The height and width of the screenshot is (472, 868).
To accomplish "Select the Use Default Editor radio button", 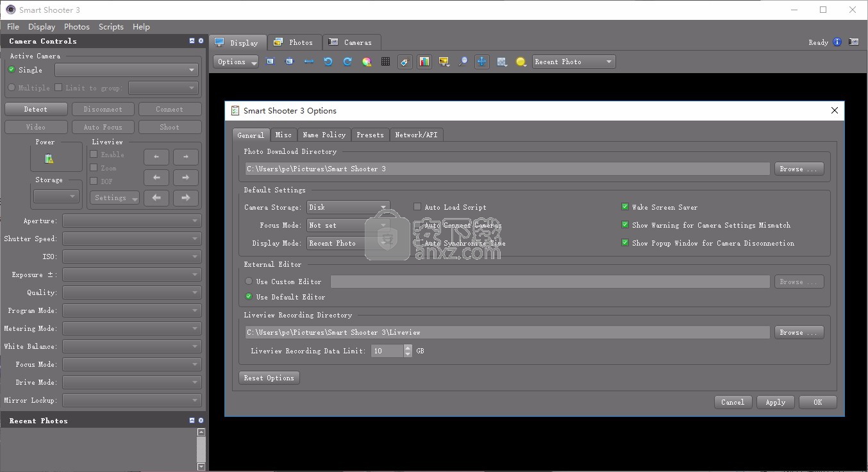I will (249, 297).
